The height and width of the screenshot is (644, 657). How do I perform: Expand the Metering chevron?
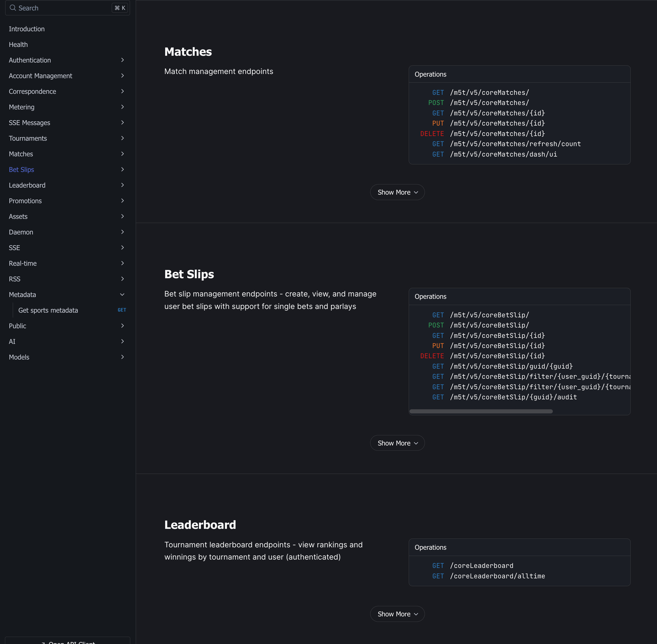(122, 107)
